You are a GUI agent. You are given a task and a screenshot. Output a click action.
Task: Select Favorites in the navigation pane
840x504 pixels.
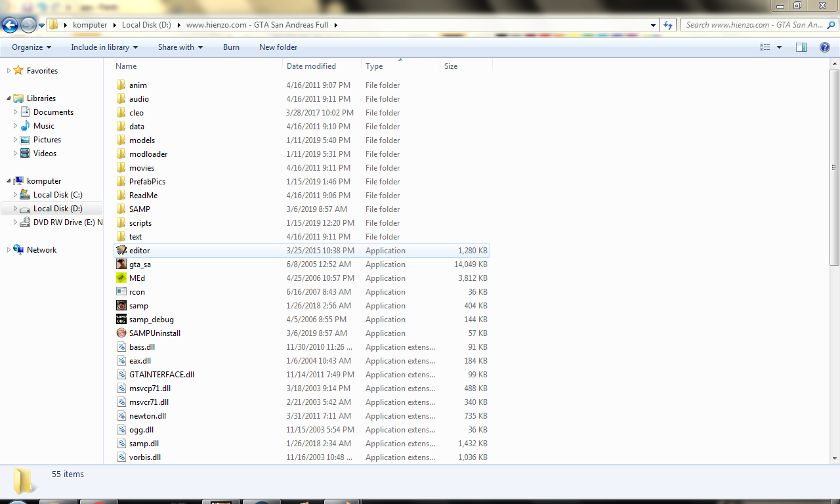(42, 71)
